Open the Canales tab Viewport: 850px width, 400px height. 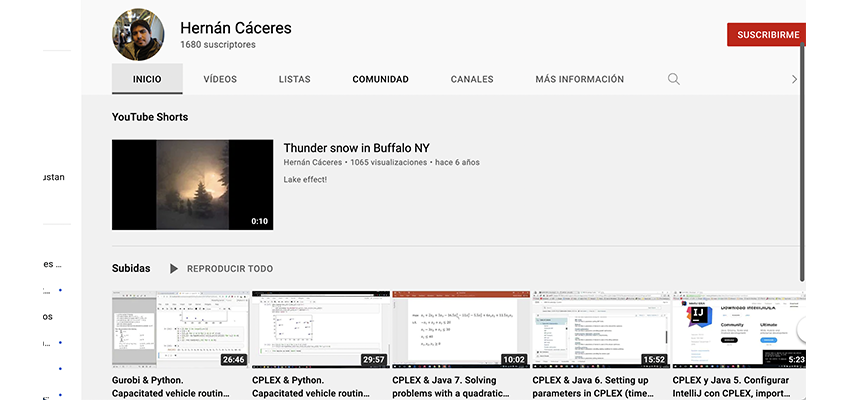pos(472,79)
